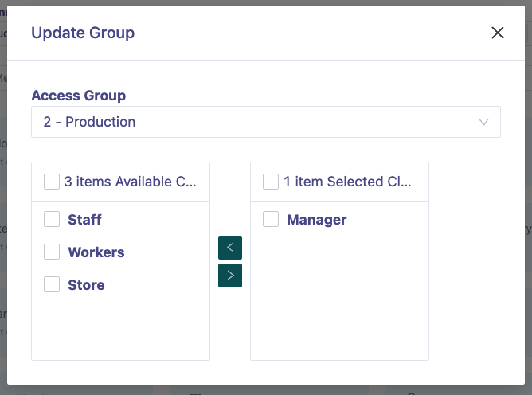
Task: Select the Manager item label
Action: tap(316, 220)
